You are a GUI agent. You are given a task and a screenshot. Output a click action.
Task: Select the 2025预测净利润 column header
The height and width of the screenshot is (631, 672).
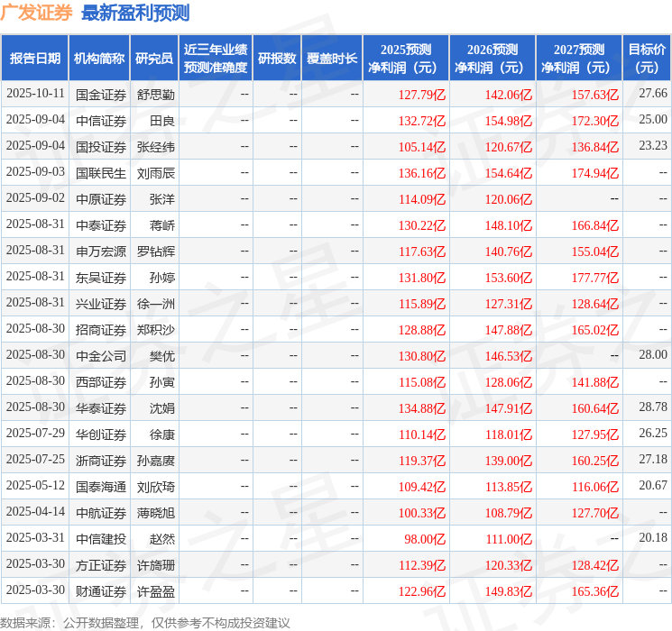[x=406, y=59]
